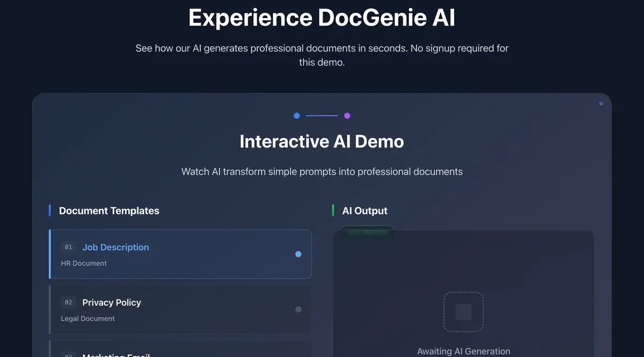
Task: Click the 03 badge on Marketing Email
Action: pos(68,355)
